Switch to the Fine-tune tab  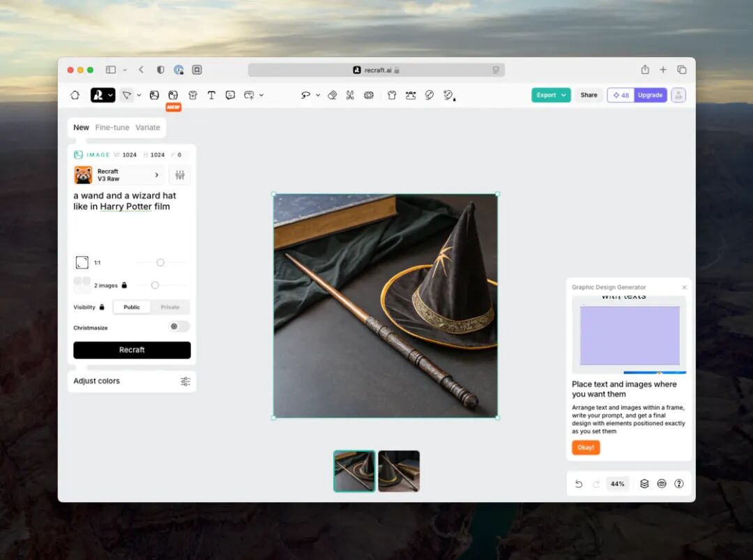pos(112,127)
